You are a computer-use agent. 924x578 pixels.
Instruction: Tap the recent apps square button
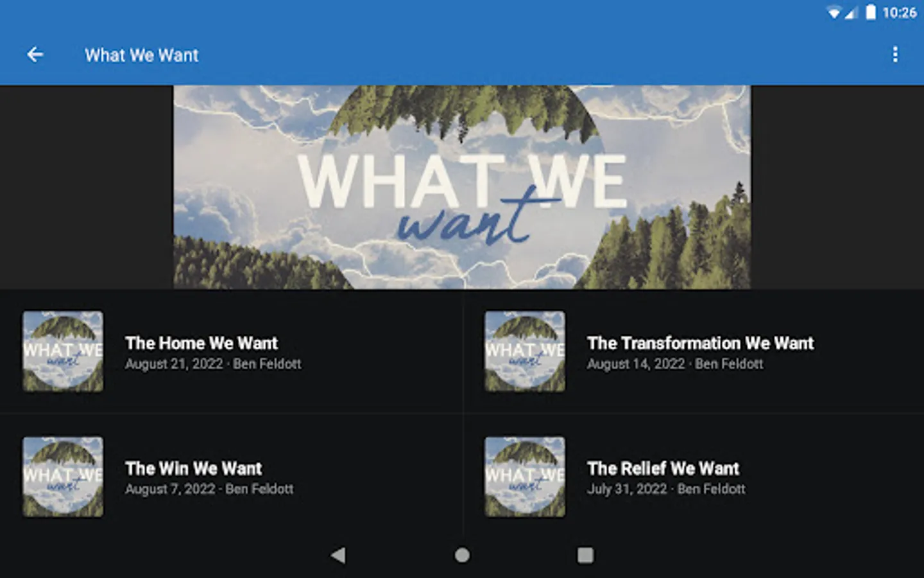pos(585,555)
